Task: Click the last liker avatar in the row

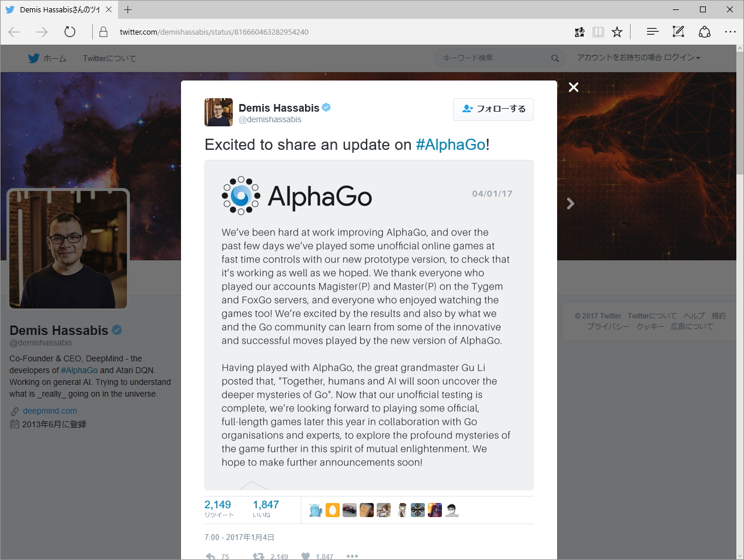Action: pyautogui.click(x=452, y=510)
